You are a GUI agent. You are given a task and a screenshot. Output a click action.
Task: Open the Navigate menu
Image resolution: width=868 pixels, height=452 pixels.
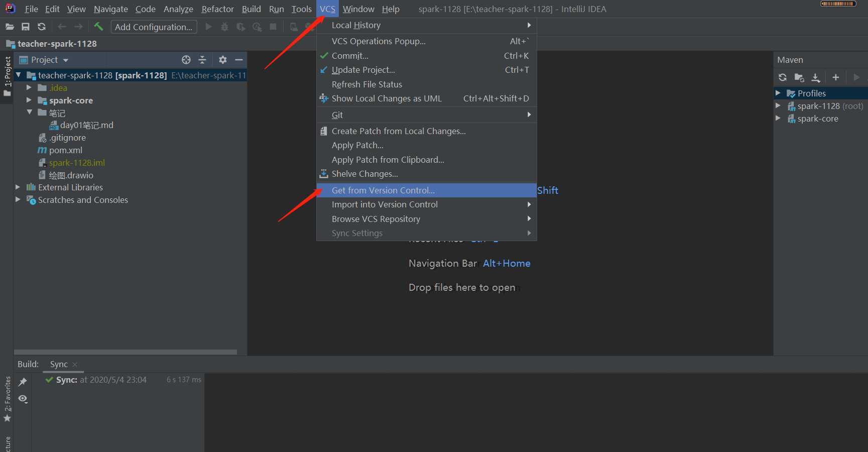(x=111, y=9)
